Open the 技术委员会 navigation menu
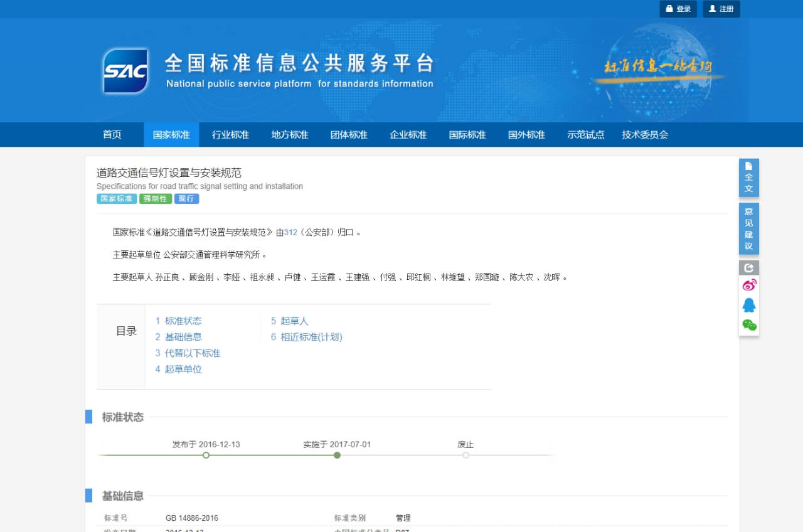 (645, 134)
